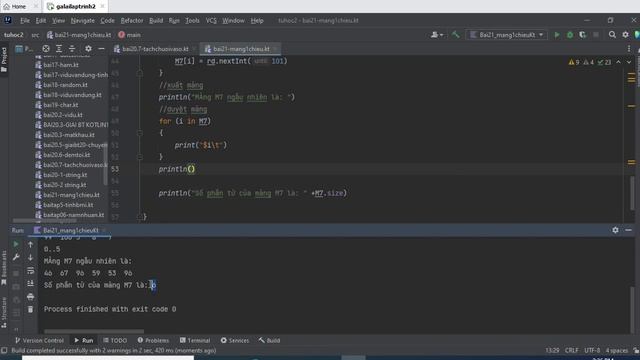Select the Bai21_mang1chieuKt tab in Run panel
The height and width of the screenshot is (360, 640).
(x=70, y=230)
